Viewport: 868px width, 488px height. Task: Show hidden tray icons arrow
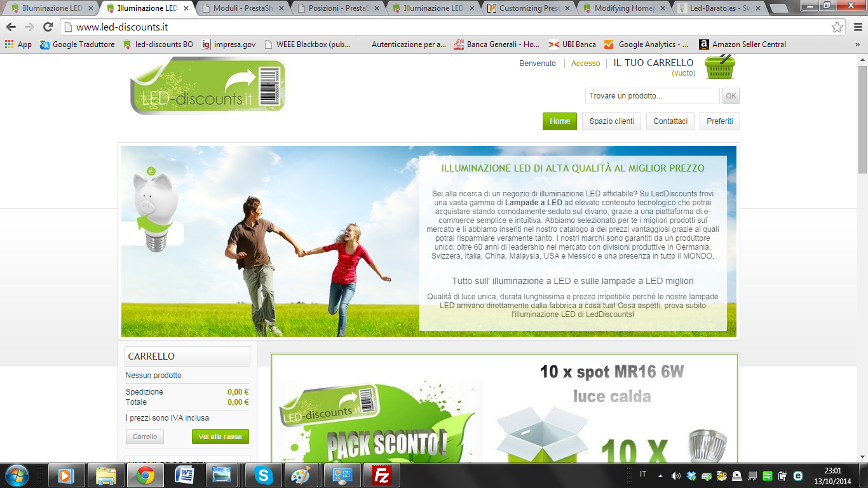pos(660,475)
